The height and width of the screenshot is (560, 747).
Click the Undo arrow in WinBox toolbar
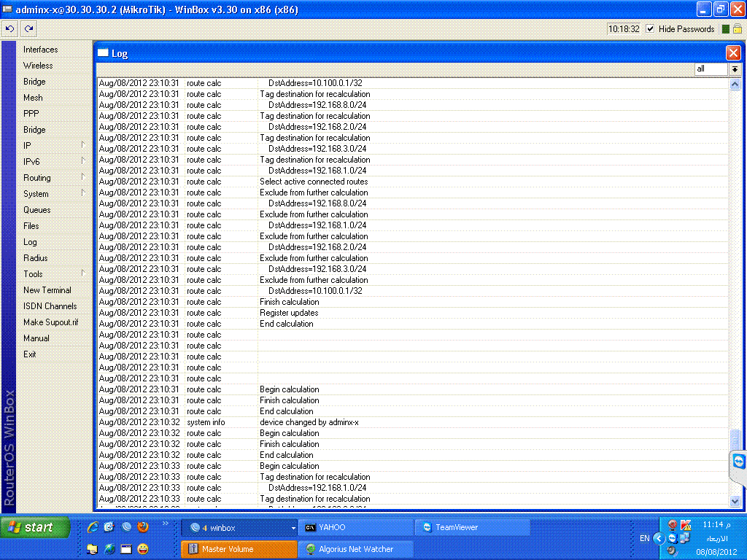(9, 29)
